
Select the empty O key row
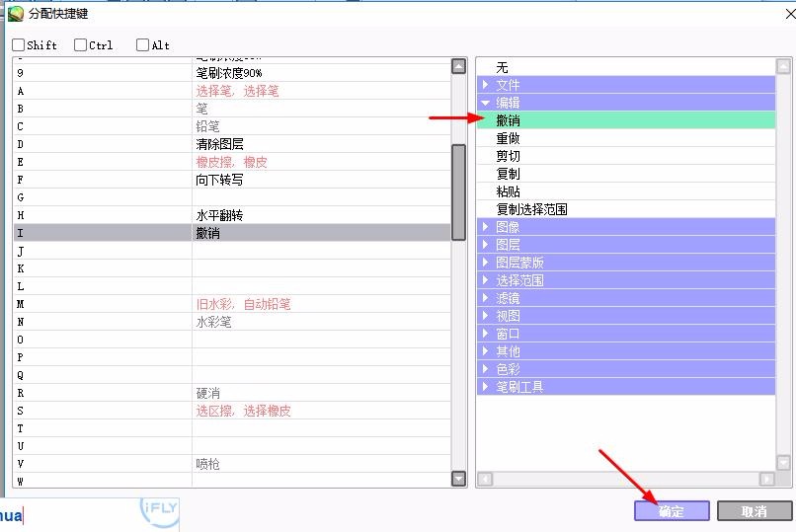point(232,340)
